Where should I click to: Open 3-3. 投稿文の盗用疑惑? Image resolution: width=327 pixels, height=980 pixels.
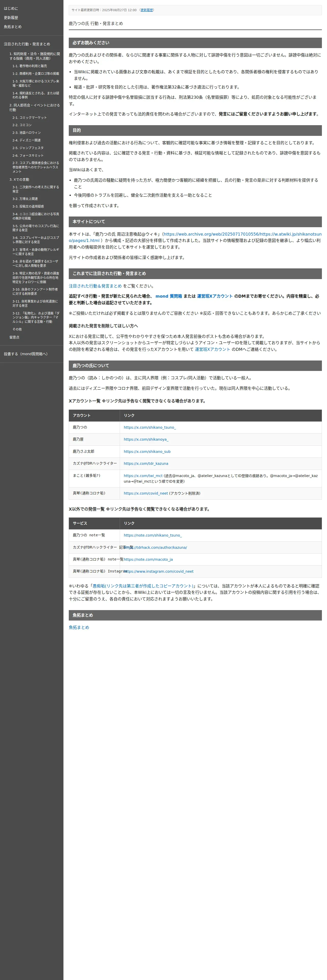[28, 206]
